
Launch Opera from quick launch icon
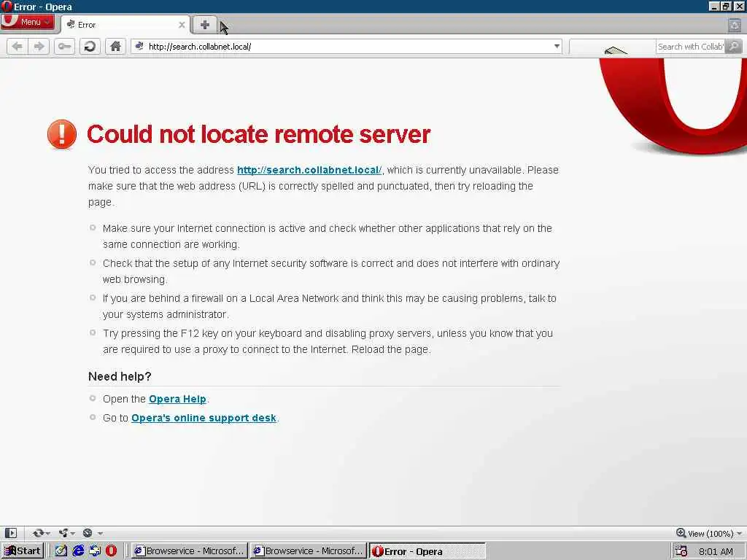click(x=111, y=551)
